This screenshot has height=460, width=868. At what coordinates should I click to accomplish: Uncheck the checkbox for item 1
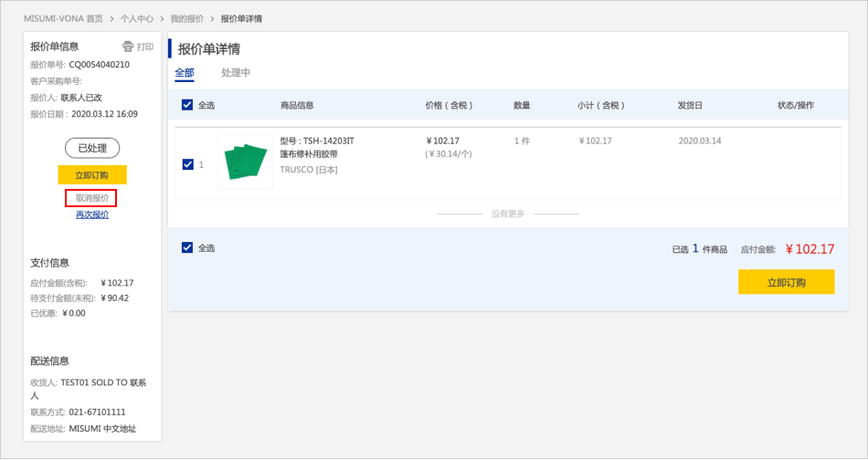pos(187,164)
